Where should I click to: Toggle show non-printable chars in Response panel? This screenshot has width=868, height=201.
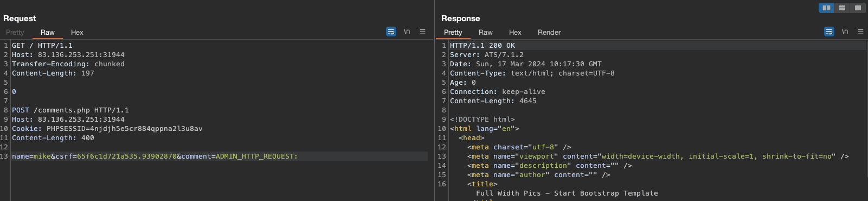coord(845,32)
